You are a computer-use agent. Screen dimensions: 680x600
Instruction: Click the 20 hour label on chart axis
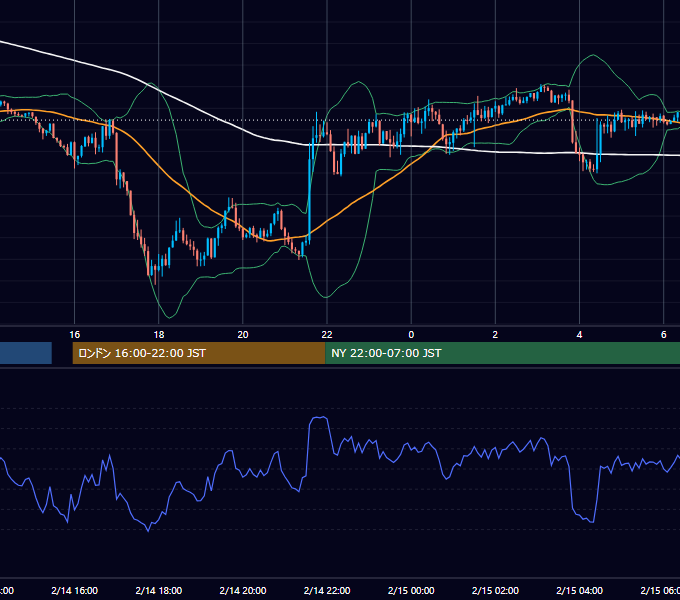pyautogui.click(x=243, y=335)
